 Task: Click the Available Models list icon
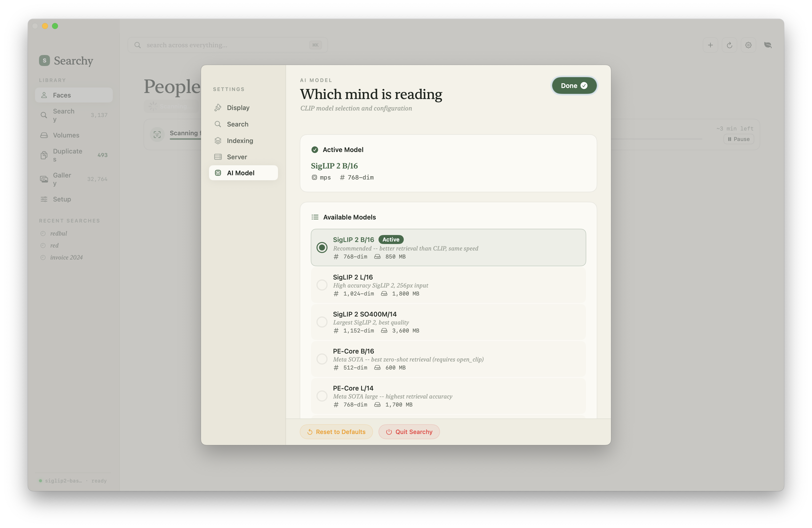[315, 217]
